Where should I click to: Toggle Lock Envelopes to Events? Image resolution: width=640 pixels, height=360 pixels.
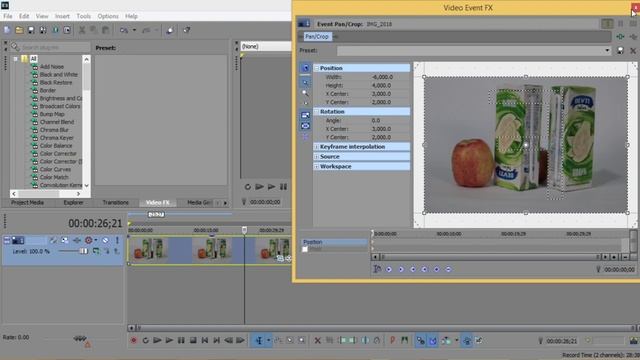467,340
